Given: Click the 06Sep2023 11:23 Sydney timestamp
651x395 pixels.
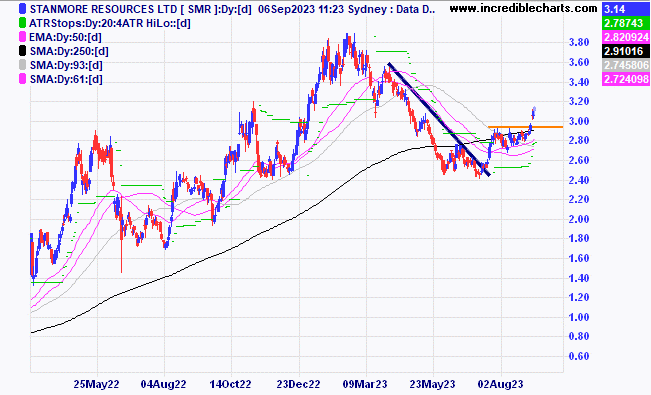Looking at the screenshot, I should pyautogui.click(x=326, y=9).
